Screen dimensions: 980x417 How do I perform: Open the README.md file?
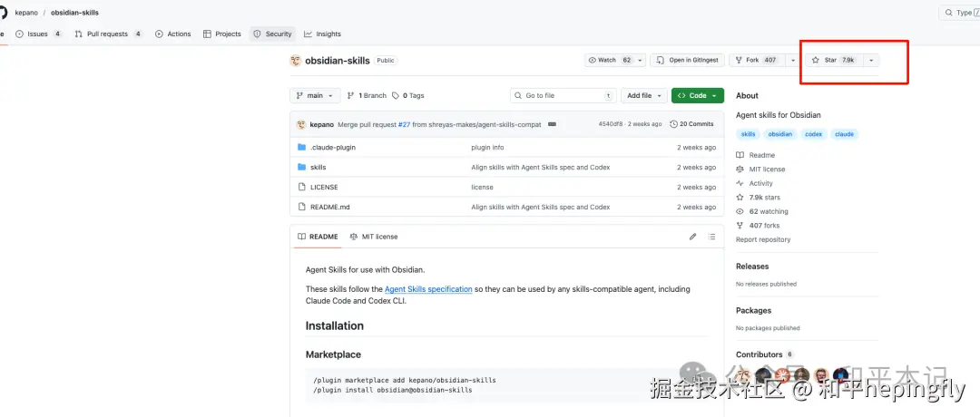coord(329,207)
